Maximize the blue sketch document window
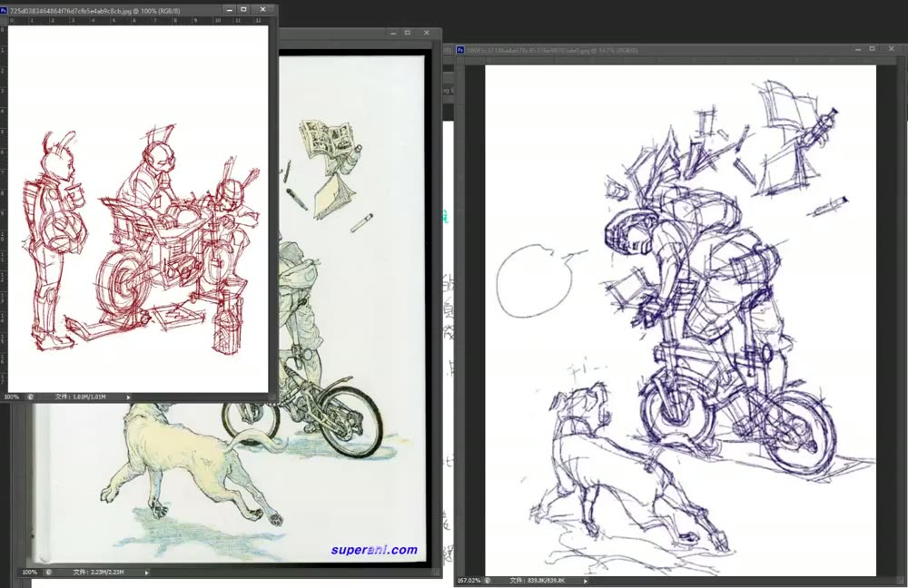This screenshot has height=588, width=908. click(872, 49)
